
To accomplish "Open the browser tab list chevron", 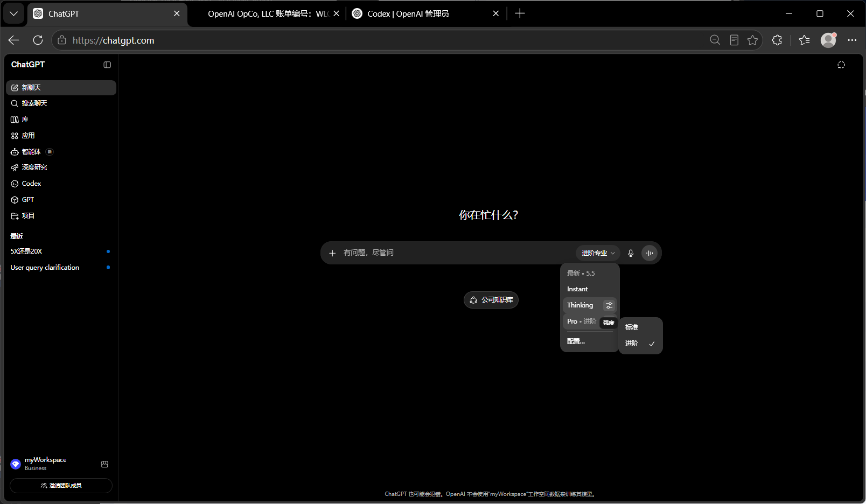I will coord(13,13).
